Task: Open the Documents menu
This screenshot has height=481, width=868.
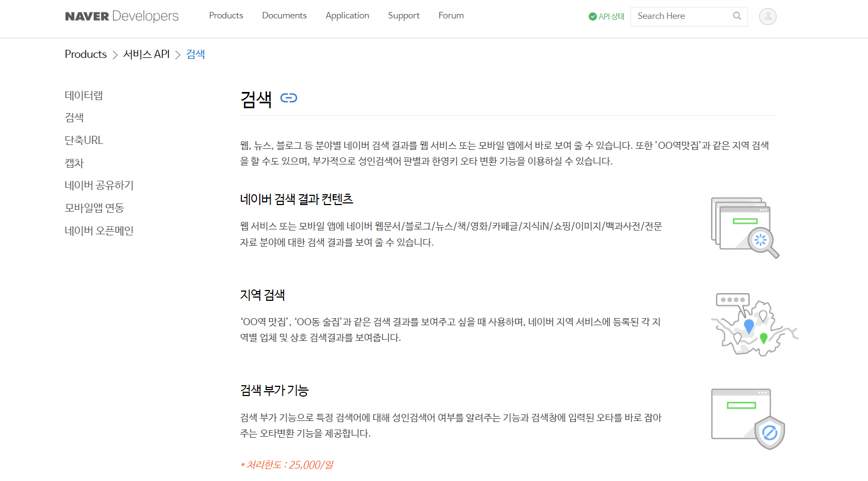Action: pos(284,16)
